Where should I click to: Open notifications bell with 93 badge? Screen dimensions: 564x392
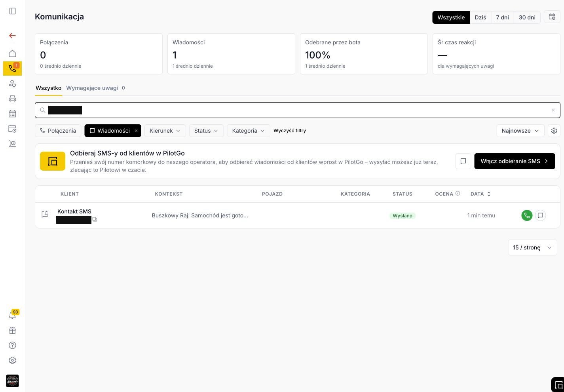click(12, 315)
